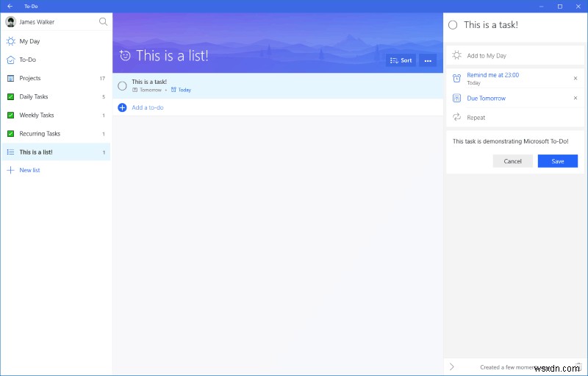Screen dimensions: 588x376
Task: Open the more options ellipsis menu
Action: (428, 60)
